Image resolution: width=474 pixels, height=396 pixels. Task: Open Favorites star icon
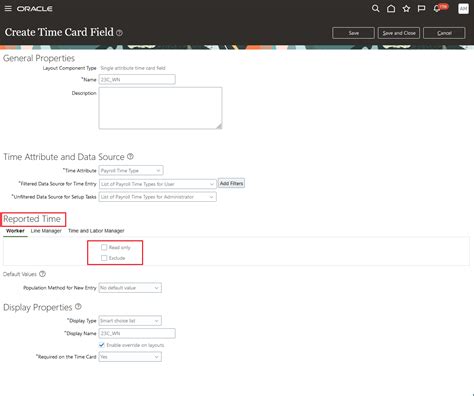tap(406, 9)
